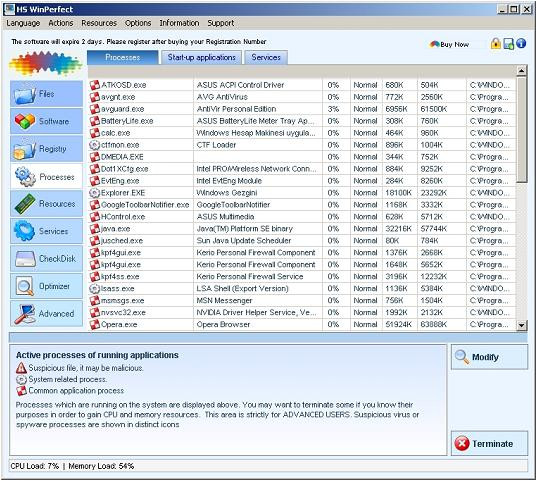
Task: Click the icon beside calc.exe
Action: click(95, 133)
